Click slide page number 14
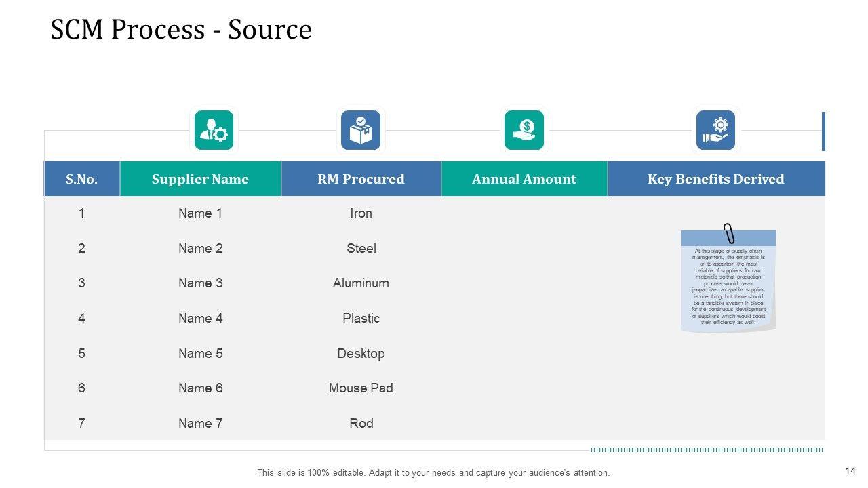The width and height of the screenshot is (868, 488). [850, 471]
